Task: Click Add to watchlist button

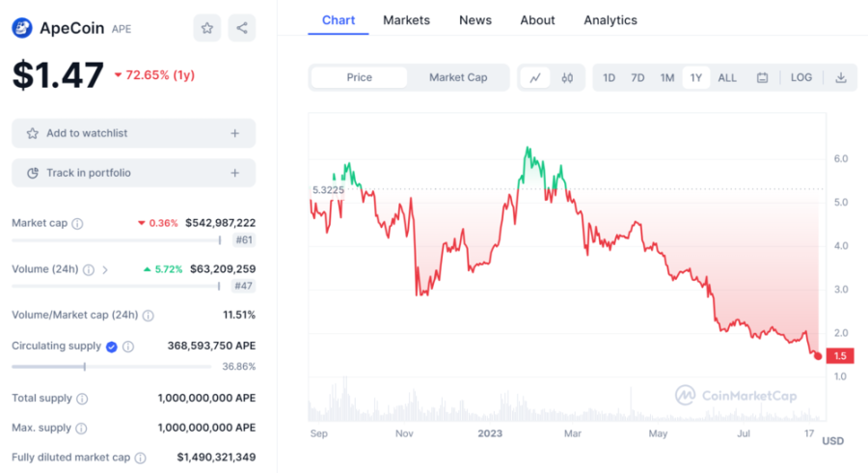Action: tap(133, 133)
